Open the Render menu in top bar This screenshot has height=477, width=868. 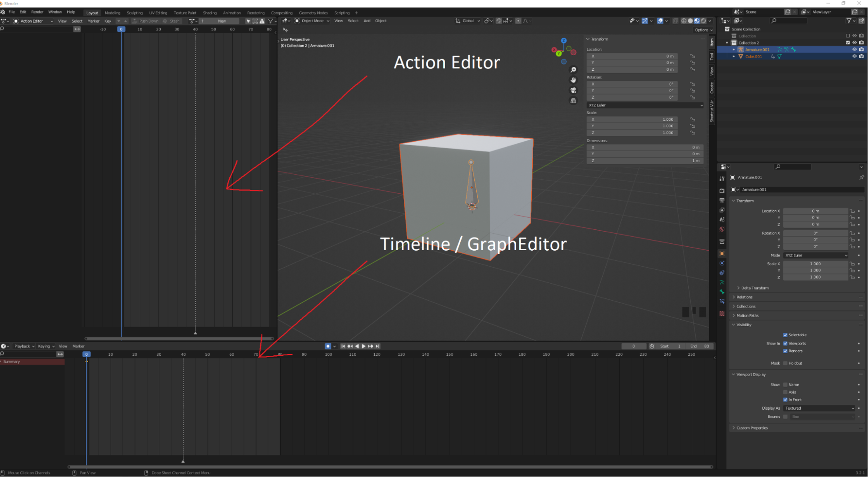point(37,12)
